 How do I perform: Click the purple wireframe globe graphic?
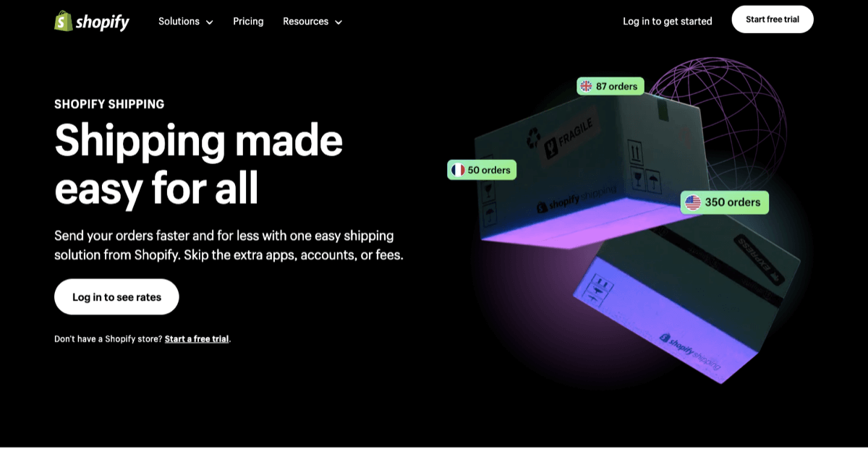click(723, 116)
